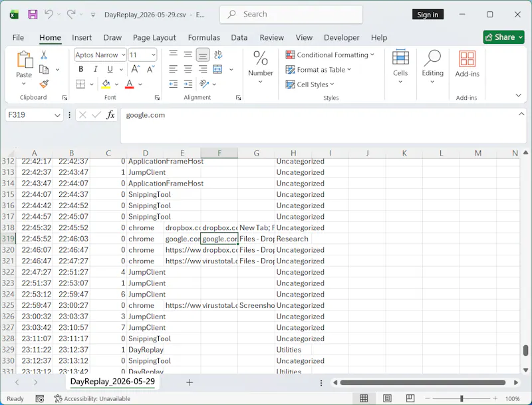Open the File menu
This screenshot has height=405, width=532.
[18, 38]
